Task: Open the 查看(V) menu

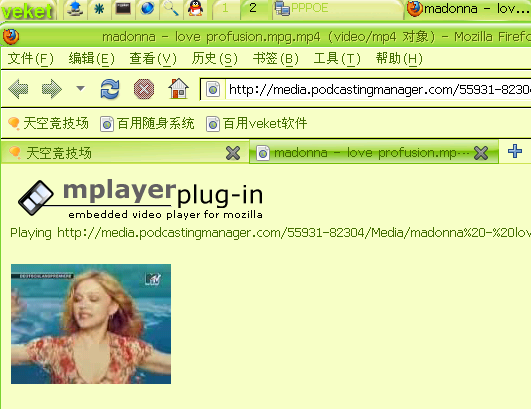Action: tap(153, 59)
